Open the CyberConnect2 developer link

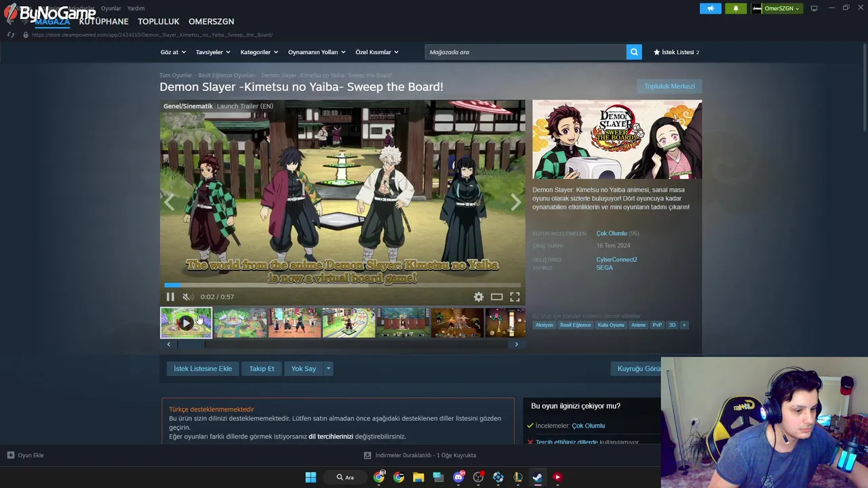coord(616,260)
